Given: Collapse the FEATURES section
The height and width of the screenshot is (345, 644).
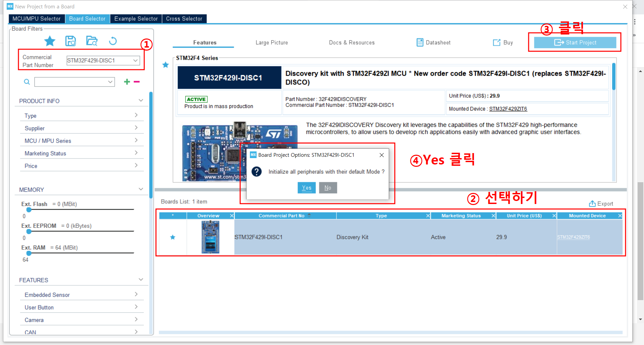Looking at the screenshot, I should coord(141,280).
